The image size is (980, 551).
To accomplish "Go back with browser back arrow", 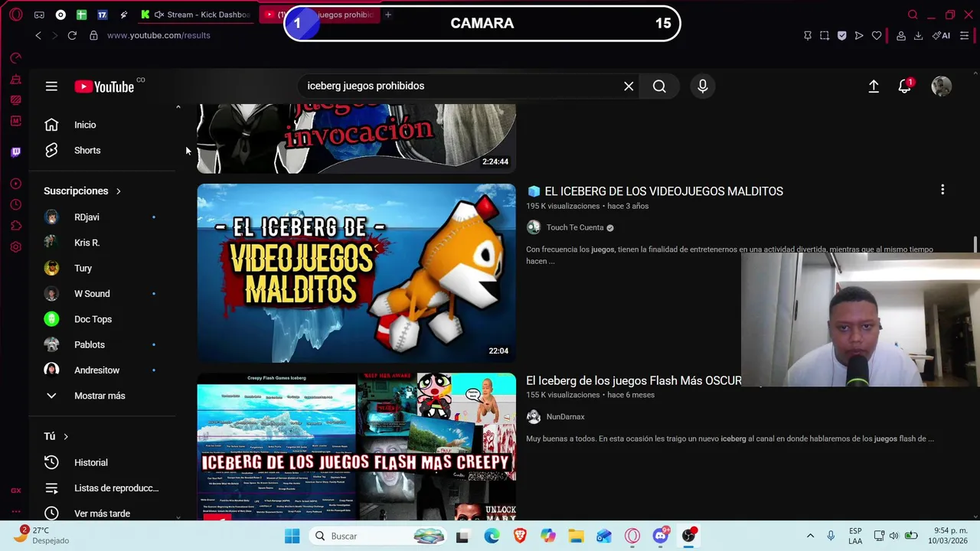I will pos(38,35).
